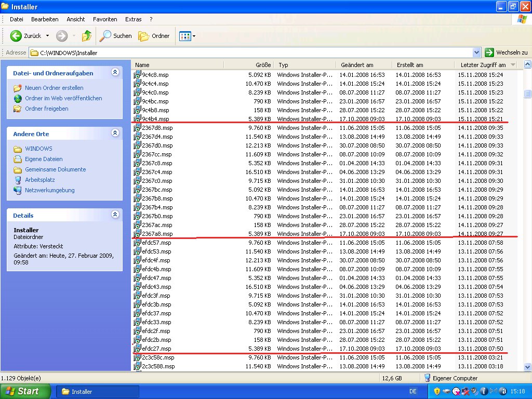Select the efdc2b.msp file icon
The height and width of the screenshot is (399, 532).
coord(137,340)
